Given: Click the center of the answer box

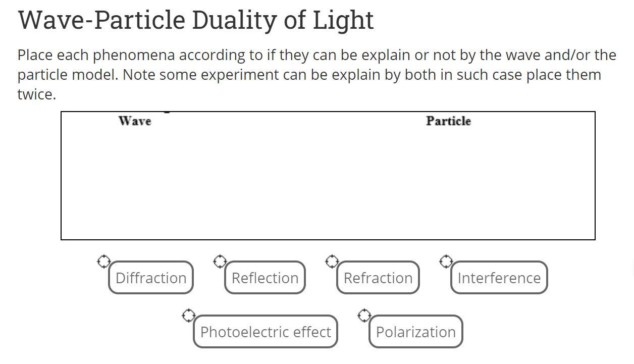Looking at the screenshot, I should [328, 175].
